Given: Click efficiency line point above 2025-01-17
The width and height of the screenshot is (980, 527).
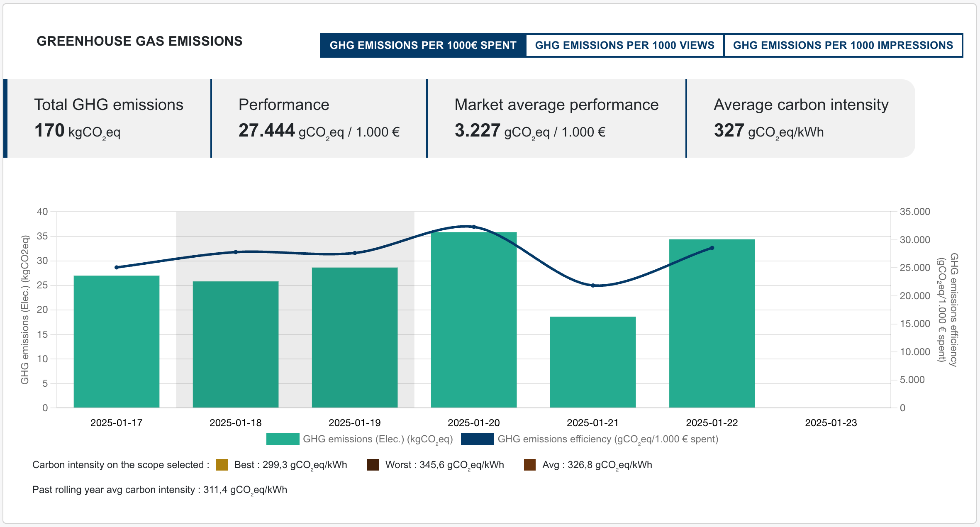Looking at the screenshot, I should (117, 267).
